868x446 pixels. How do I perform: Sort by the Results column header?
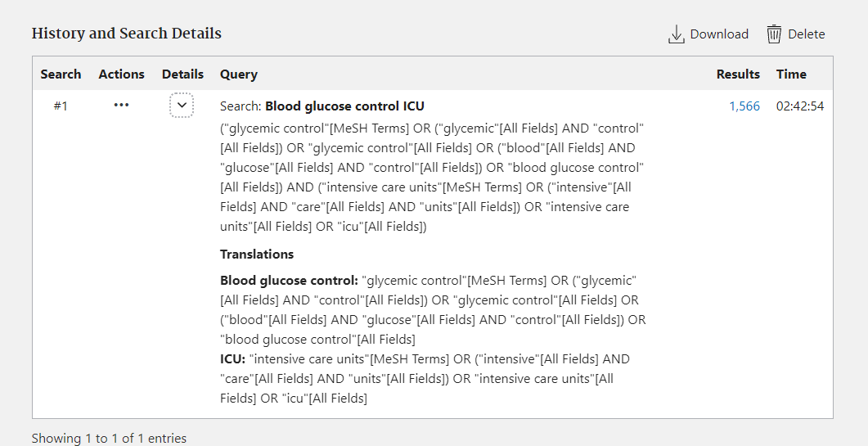738,74
